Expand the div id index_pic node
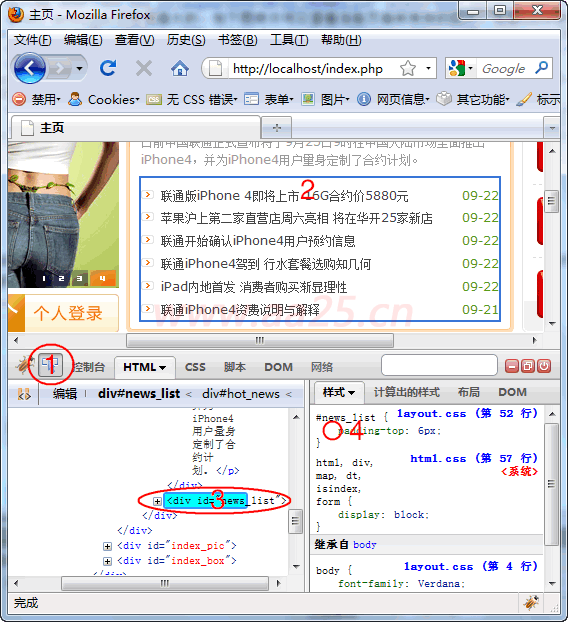 pyautogui.click(x=107, y=546)
